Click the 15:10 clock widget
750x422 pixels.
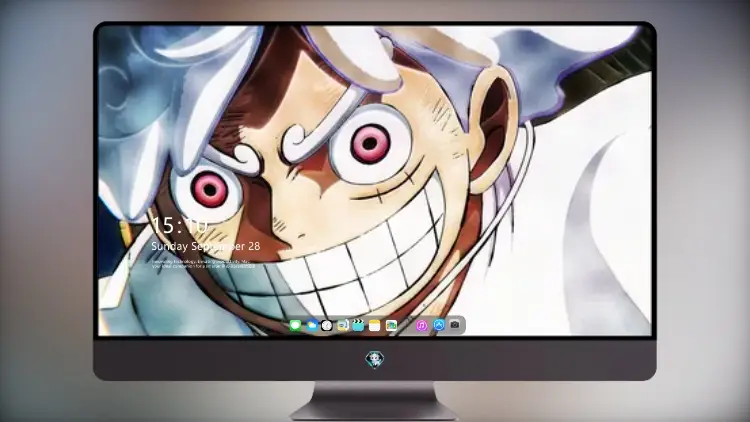coord(180,225)
